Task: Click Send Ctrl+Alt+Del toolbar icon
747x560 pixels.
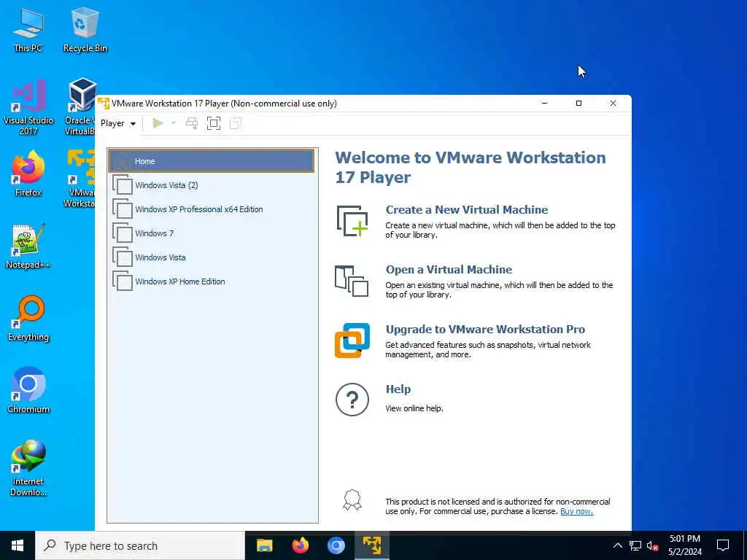Action: coord(192,123)
